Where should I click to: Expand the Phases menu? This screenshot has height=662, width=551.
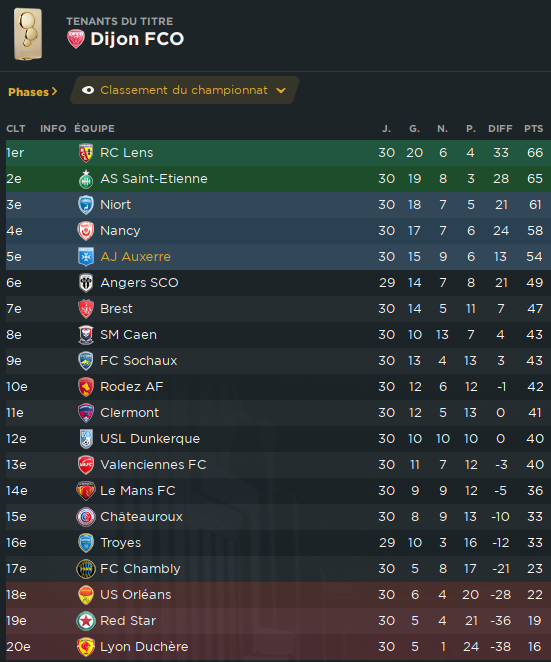[x=33, y=92]
